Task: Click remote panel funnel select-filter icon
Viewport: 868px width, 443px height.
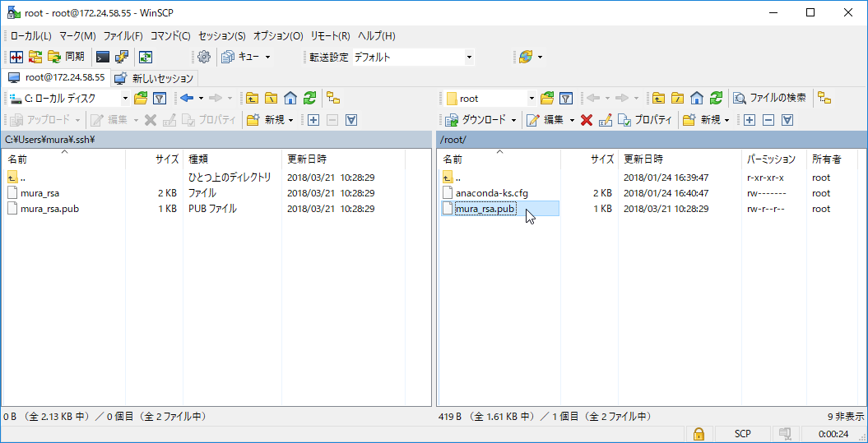Action: (x=787, y=119)
